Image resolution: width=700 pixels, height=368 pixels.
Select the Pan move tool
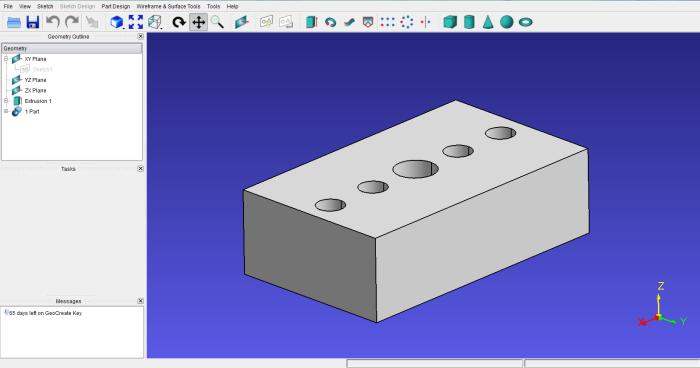pyautogui.click(x=198, y=22)
